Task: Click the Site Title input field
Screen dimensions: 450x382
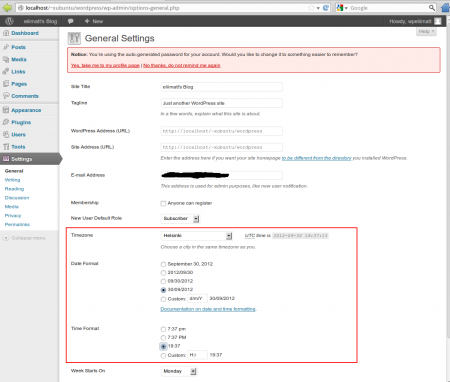Action: coord(222,87)
